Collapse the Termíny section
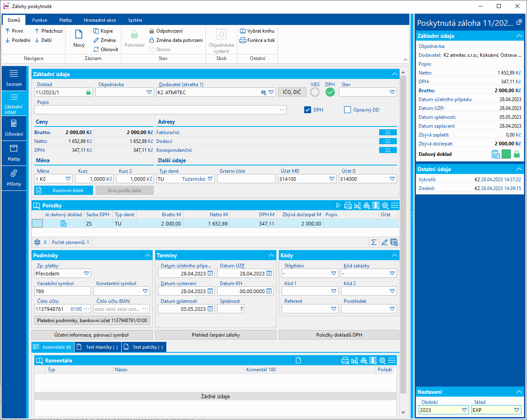Screen dimensions: 527x420 (271, 255)
